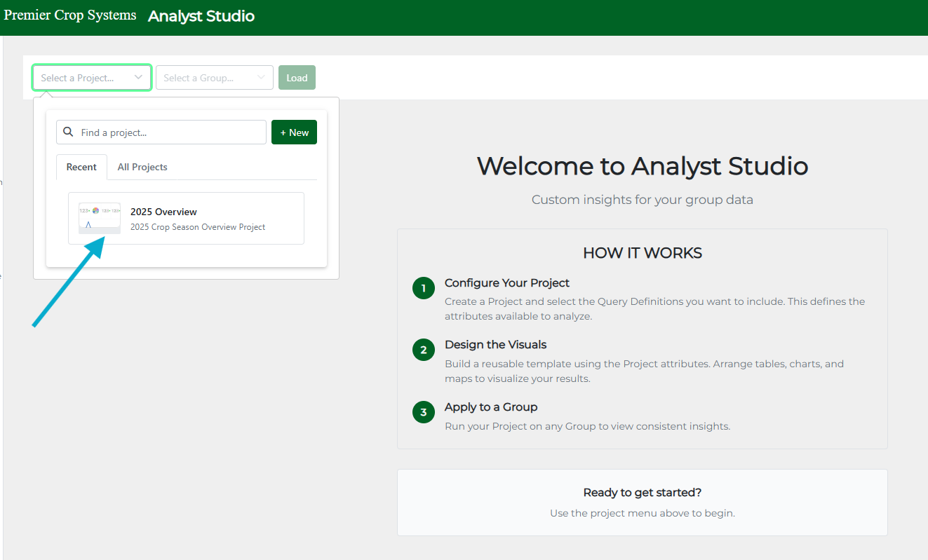Viewport: 928px width, 560px height.
Task: Click the step 3 numbered circle
Action: click(x=424, y=412)
